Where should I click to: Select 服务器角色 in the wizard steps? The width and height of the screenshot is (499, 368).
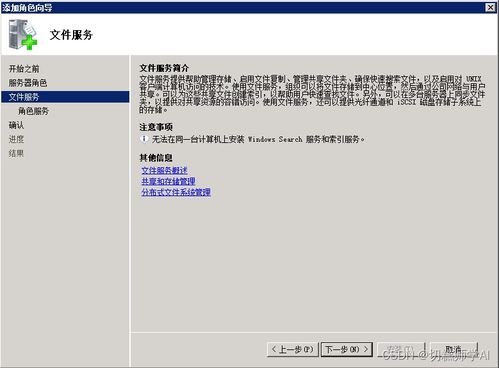[x=28, y=83]
